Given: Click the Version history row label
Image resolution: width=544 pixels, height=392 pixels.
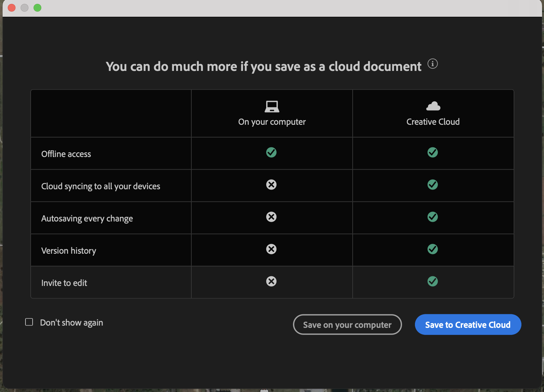Looking at the screenshot, I should pos(69,251).
